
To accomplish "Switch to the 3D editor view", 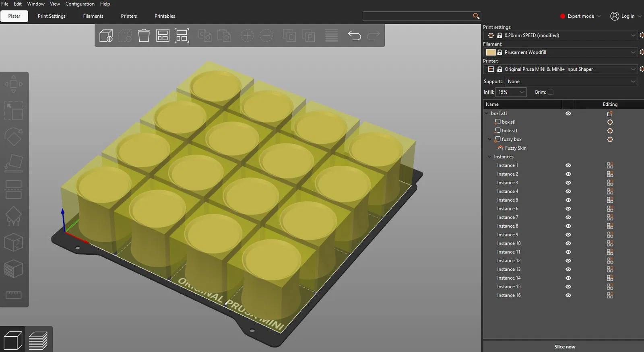I will [12, 340].
